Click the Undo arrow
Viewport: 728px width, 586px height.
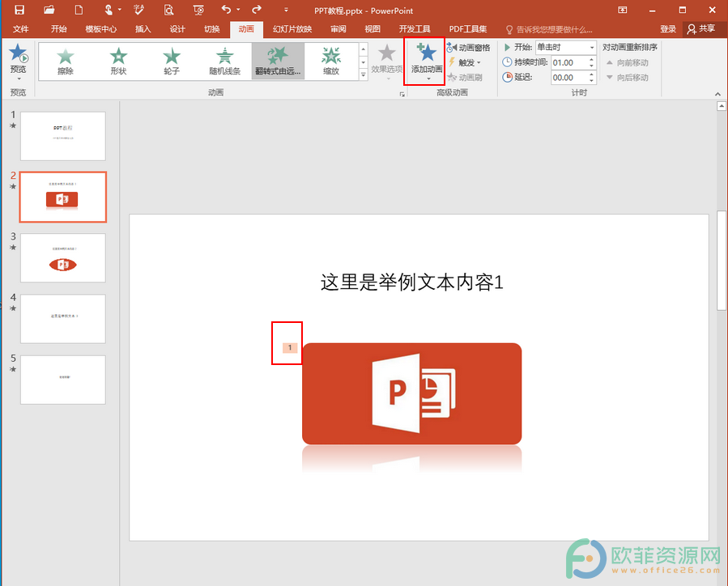pyautogui.click(x=226, y=9)
